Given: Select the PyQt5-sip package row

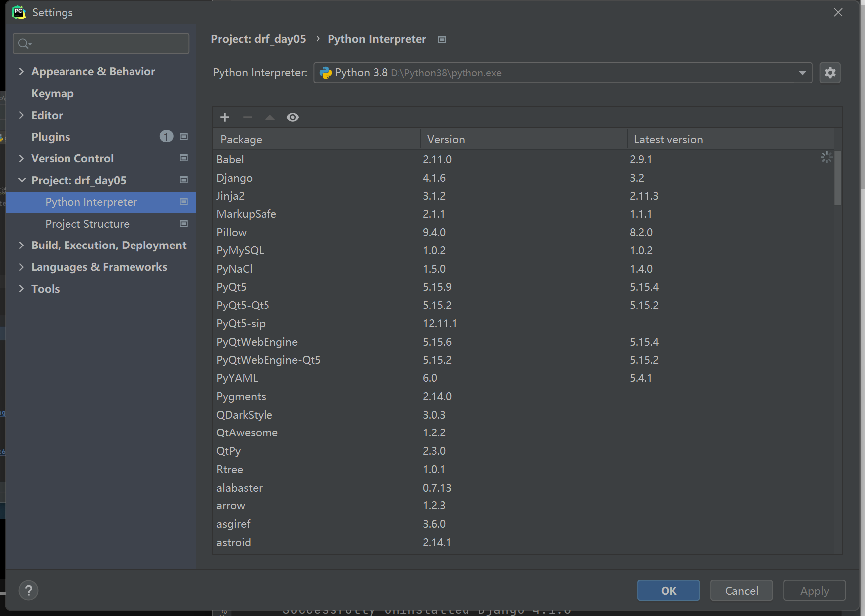Looking at the screenshot, I should tap(524, 323).
